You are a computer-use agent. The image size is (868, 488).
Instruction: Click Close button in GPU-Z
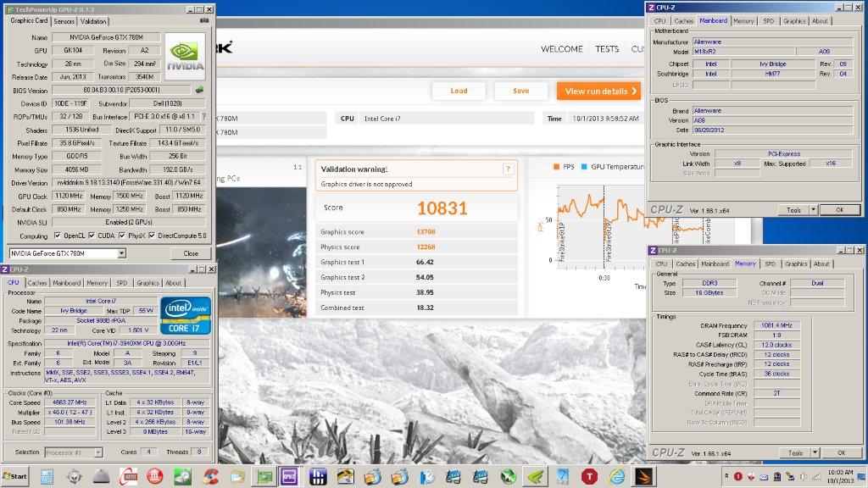191,253
